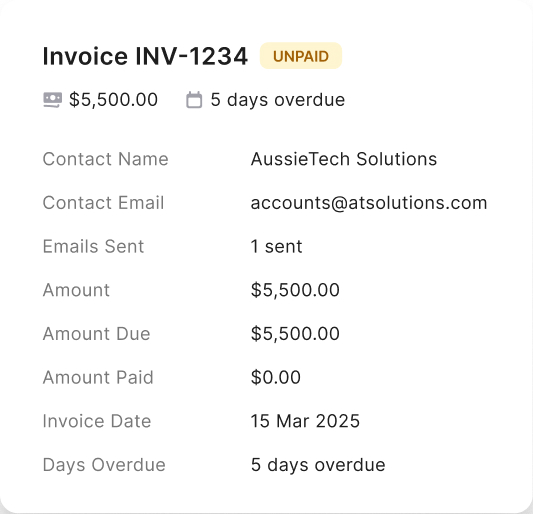Click the Amount Paid label
The height and width of the screenshot is (514, 533).
[x=98, y=377]
